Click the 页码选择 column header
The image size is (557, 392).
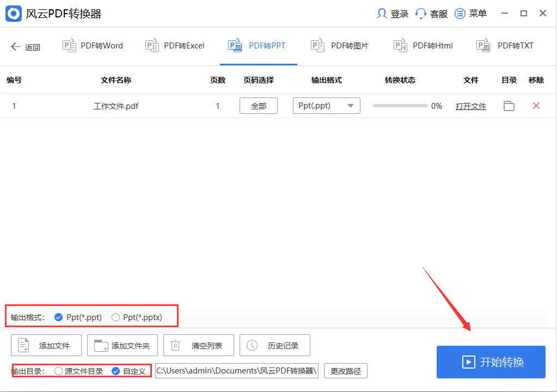click(x=259, y=80)
